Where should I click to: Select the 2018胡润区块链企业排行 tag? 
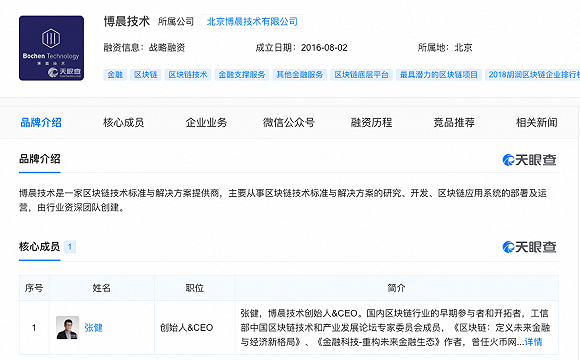click(x=533, y=75)
